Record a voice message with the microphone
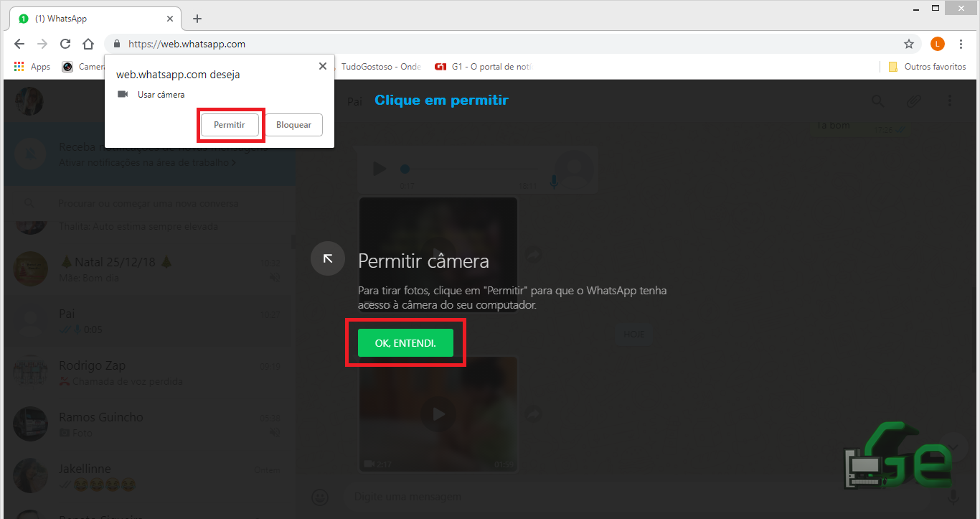This screenshot has height=519, width=980. point(953,497)
